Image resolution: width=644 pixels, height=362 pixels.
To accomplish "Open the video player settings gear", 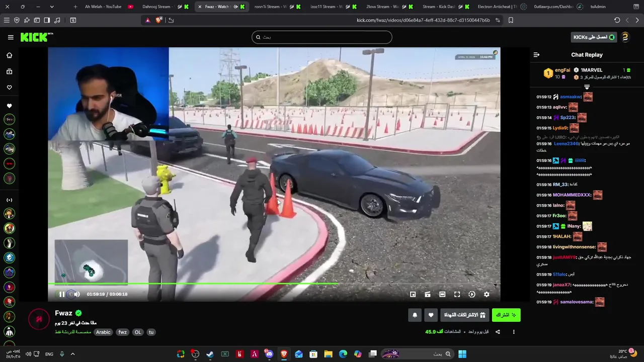I will 487,294.
